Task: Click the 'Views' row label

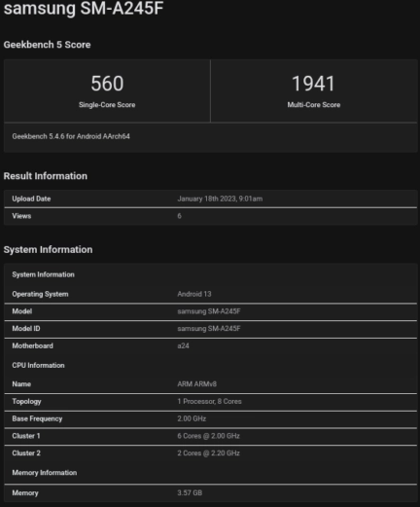Action: point(21,216)
